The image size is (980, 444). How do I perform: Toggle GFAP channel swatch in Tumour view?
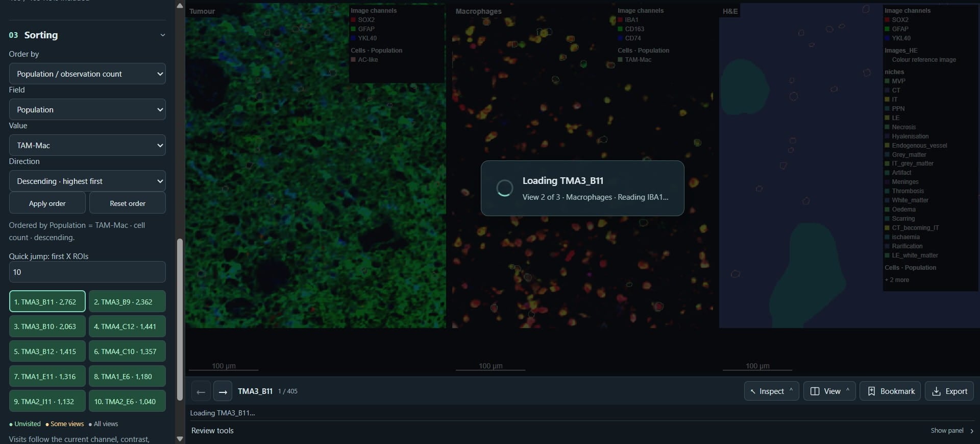pos(353,29)
